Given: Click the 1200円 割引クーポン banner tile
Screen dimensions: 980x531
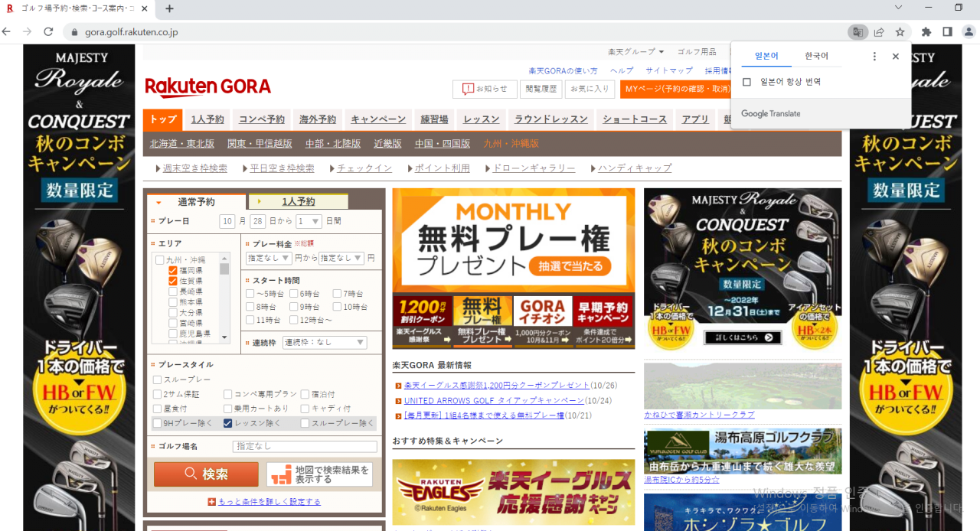Looking at the screenshot, I should pyautogui.click(x=421, y=322).
